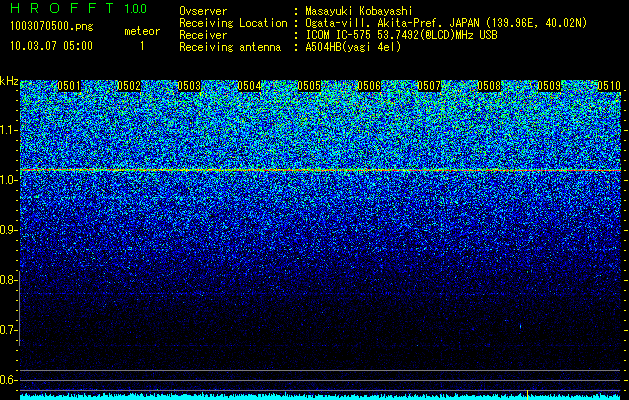This screenshot has height=400, width=629.
Task: Click the ICOM IC-575 receiver text
Action: (x=401, y=35)
